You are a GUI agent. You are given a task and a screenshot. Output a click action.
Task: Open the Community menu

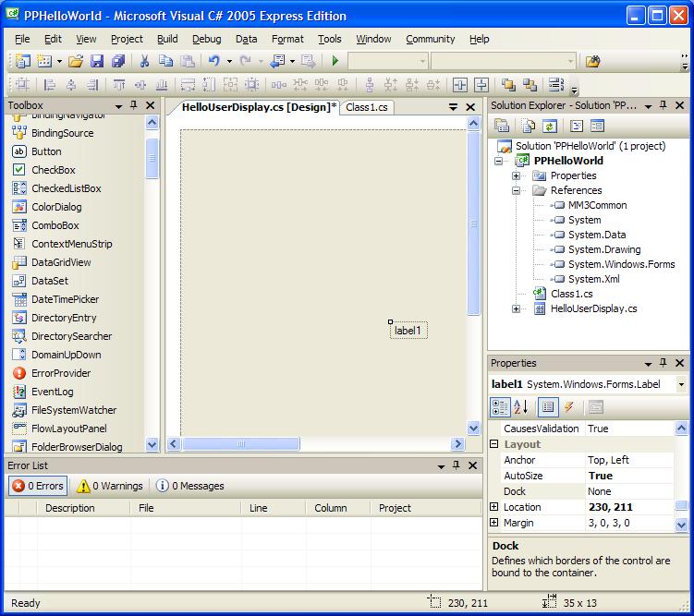(431, 39)
